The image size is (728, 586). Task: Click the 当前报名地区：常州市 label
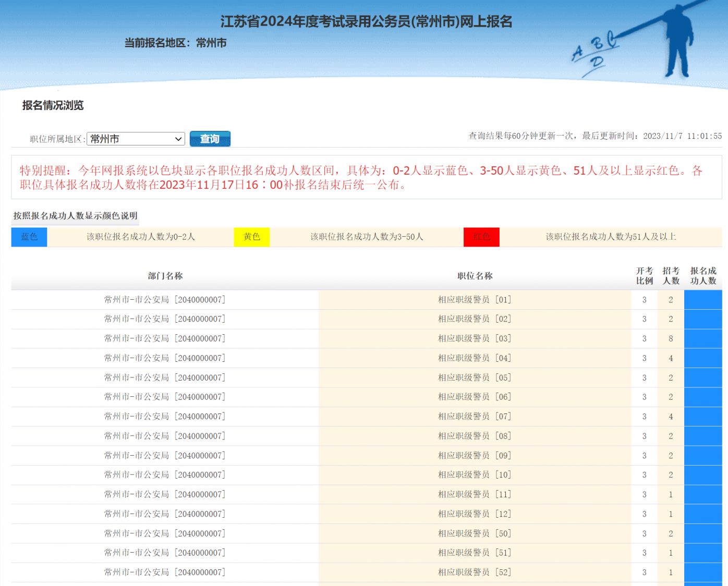175,43
